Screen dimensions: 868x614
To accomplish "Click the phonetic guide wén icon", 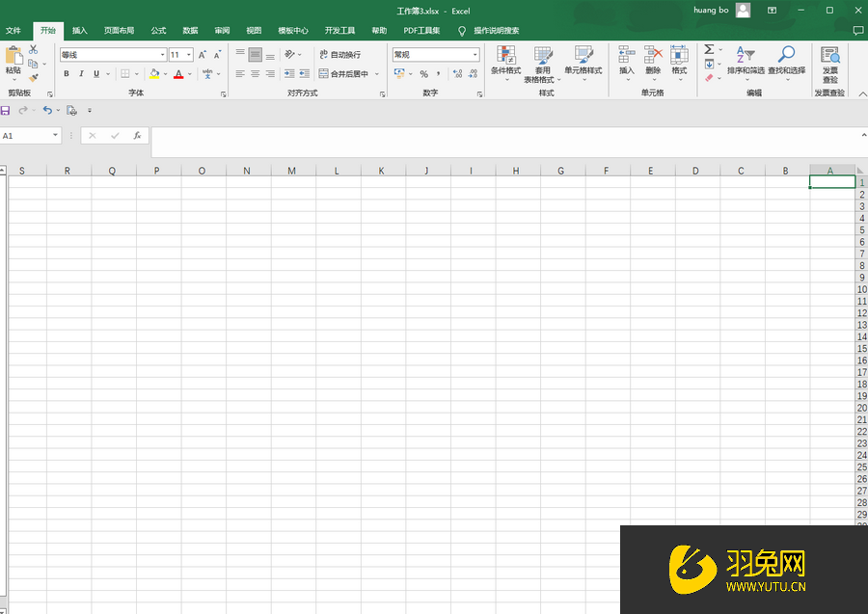I will tap(207, 73).
